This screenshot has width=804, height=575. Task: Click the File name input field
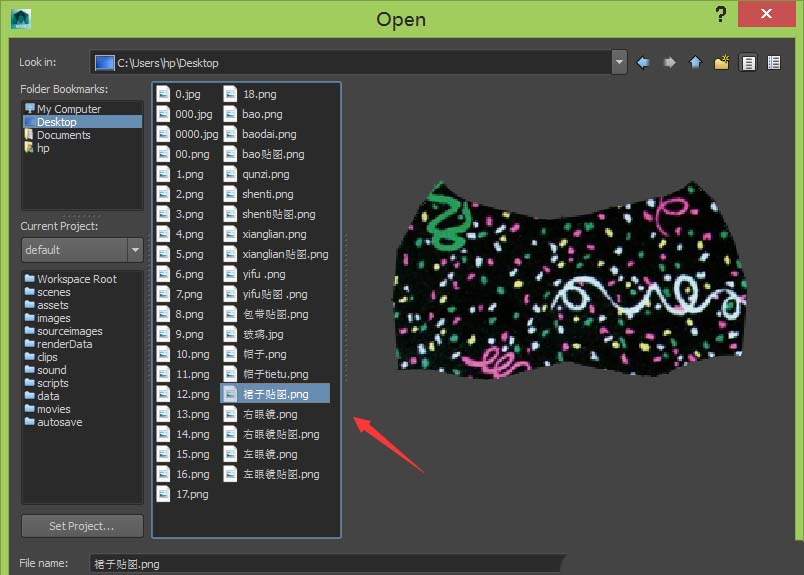327,564
